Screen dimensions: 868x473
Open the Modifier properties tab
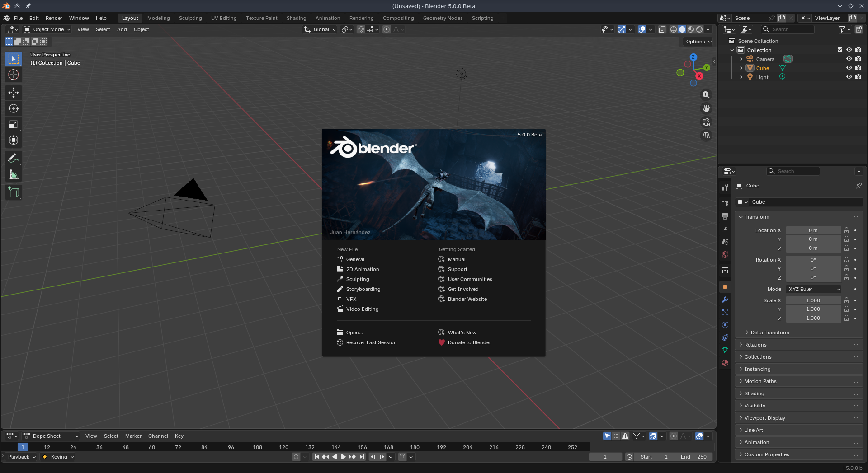[x=725, y=300]
